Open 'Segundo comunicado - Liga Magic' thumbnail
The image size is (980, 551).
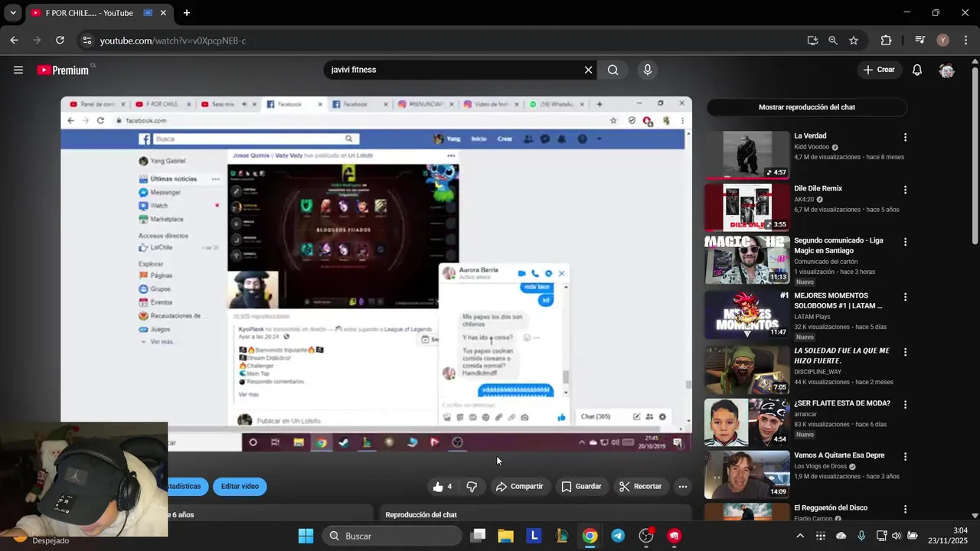747,259
